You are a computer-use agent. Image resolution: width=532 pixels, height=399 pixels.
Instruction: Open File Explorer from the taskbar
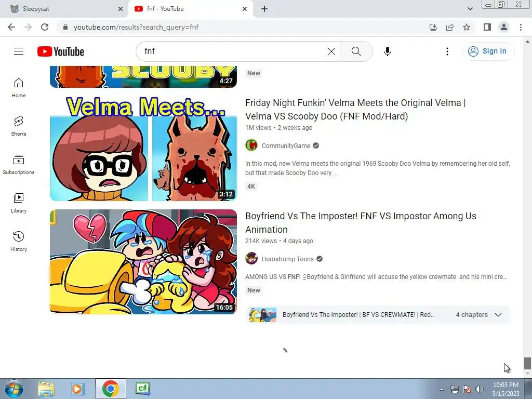click(46, 389)
